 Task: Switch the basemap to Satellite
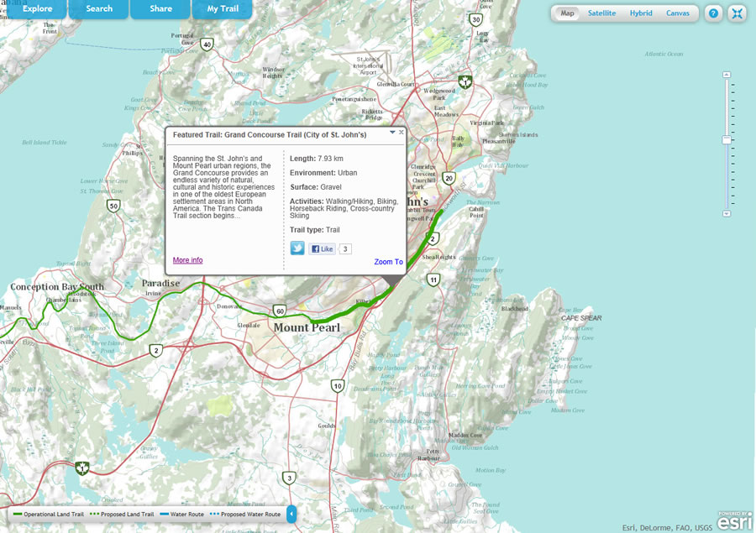pos(601,13)
